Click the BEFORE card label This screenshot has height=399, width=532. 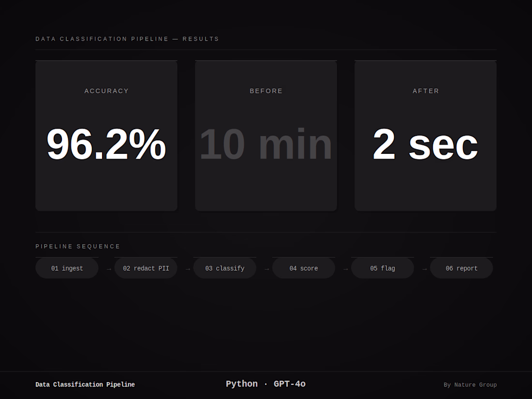(266, 91)
